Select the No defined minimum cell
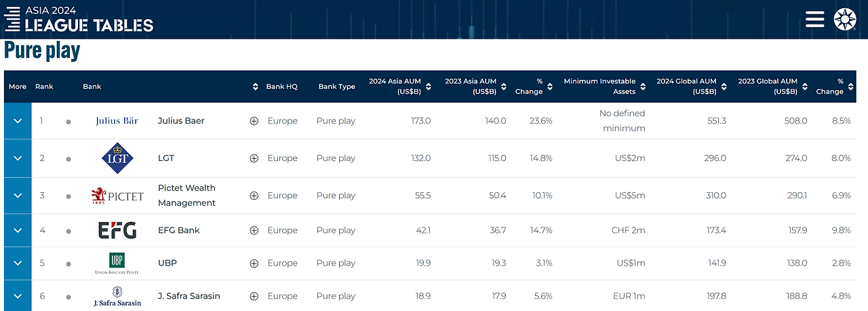The image size is (868, 311). click(622, 121)
